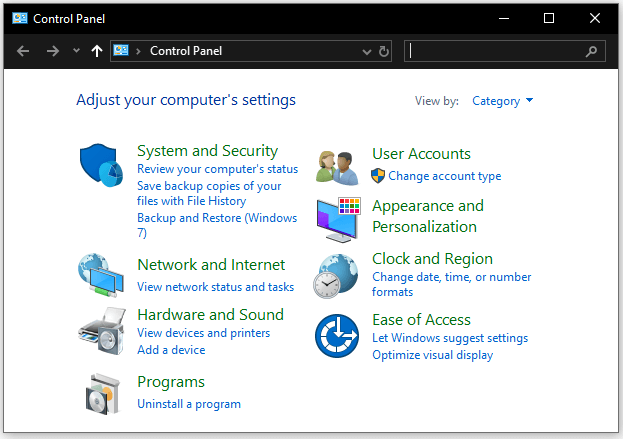Image resolution: width=623 pixels, height=439 pixels.
Task: Open the Clock and Region globe icon
Action: pyautogui.click(x=337, y=275)
